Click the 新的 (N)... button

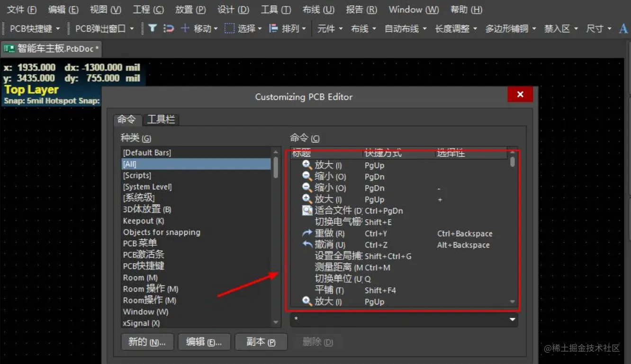(x=147, y=342)
